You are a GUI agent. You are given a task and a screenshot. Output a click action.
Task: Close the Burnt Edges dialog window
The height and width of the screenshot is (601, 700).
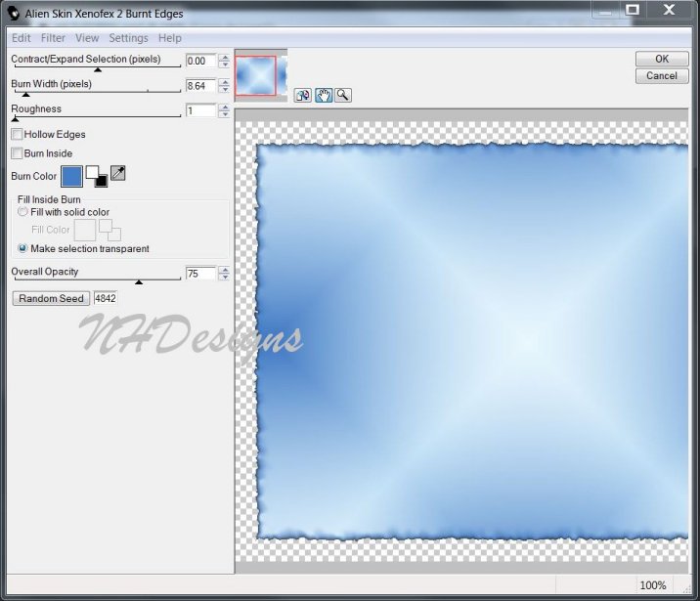pyautogui.click(x=669, y=10)
